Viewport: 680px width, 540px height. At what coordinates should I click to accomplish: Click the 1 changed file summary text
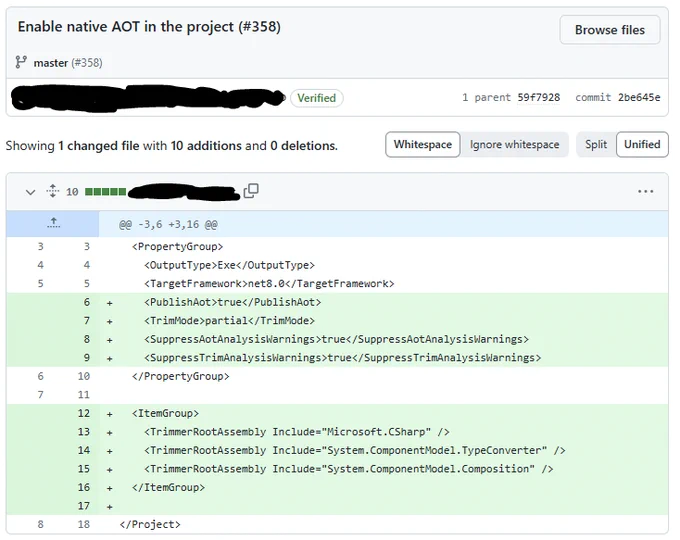(99, 146)
